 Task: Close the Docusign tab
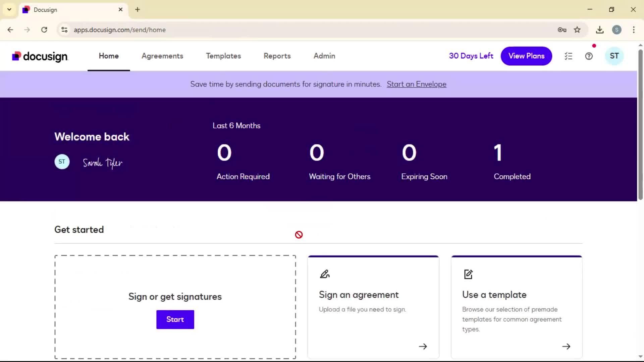(120, 10)
